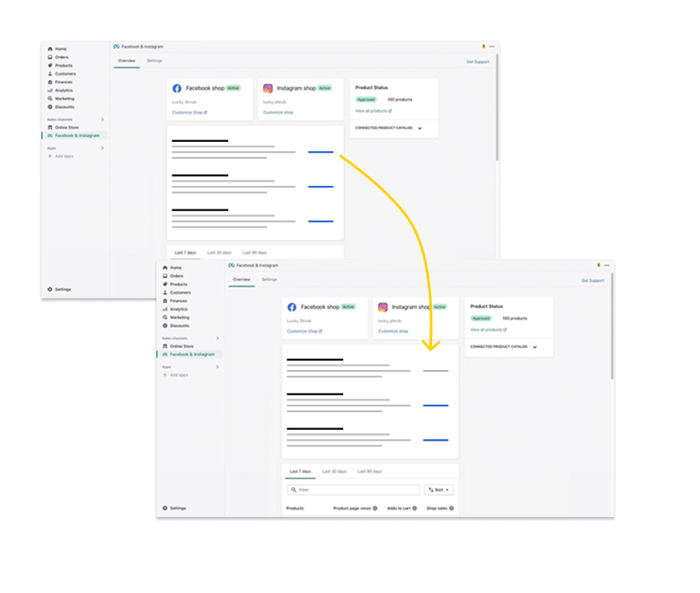
Task: Click the front window vertical scrollbar
Action: tap(611, 327)
